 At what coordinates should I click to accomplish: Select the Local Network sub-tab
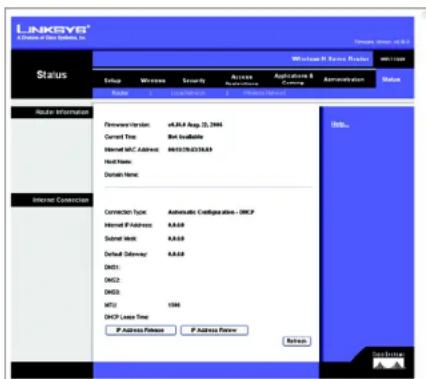point(188,93)
